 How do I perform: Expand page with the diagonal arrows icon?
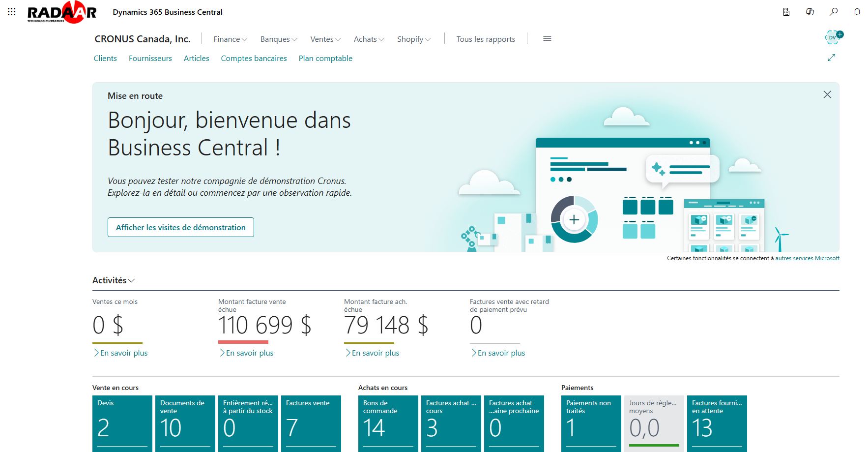[831, 58]
